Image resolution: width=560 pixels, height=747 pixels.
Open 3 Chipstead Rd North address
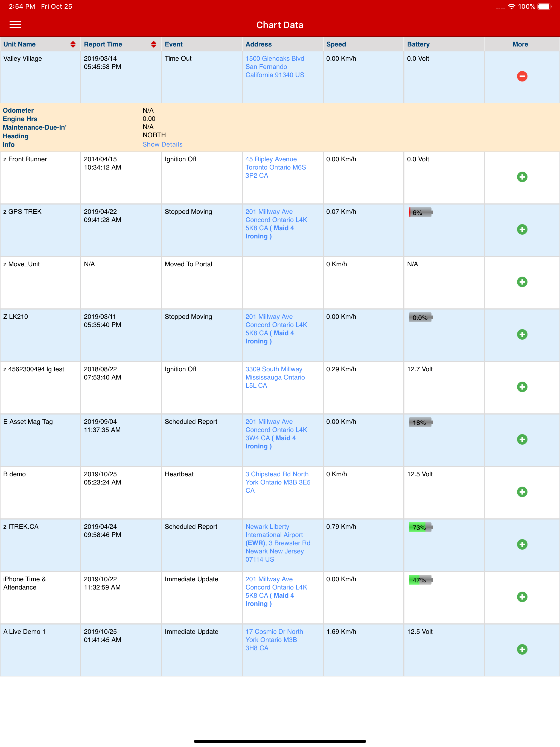[278, 483]
